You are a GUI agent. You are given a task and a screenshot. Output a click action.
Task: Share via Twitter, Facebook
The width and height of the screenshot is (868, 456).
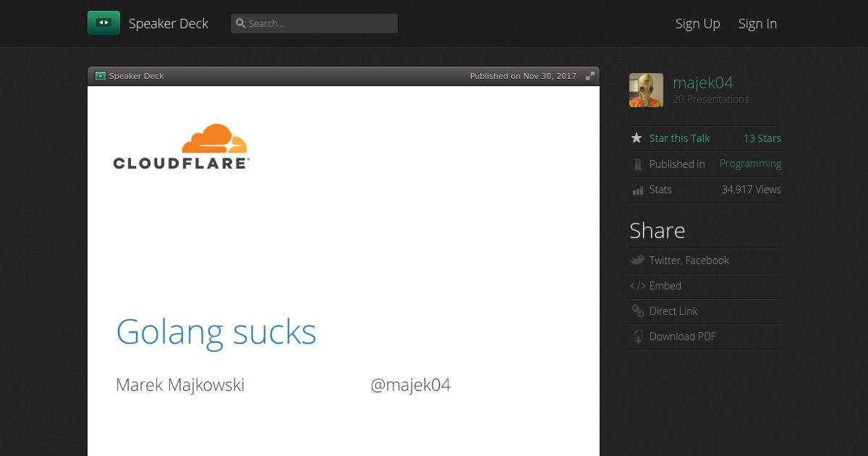click(x=689, y=261)
